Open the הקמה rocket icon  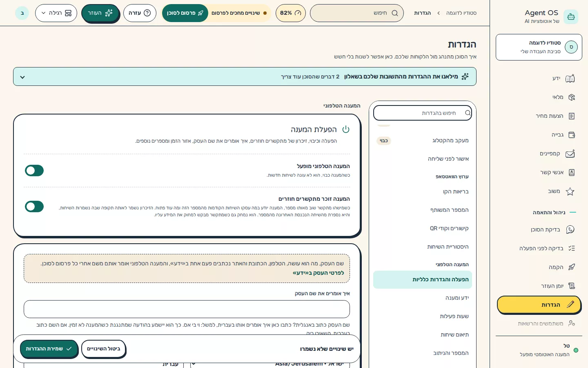pyautogui.click(x=572, y=267)
